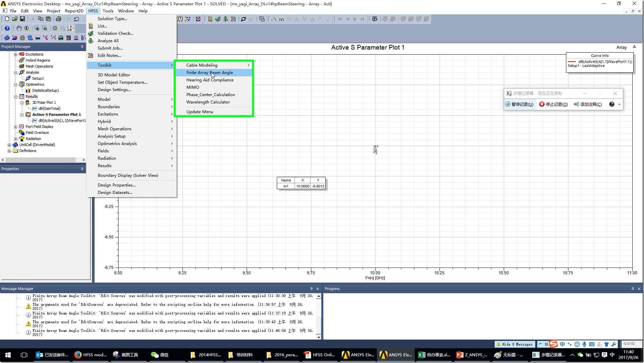Viewport: 644px width, 363px height.
Task: Expand the Definitions folder node
Action: click(9, 151)
